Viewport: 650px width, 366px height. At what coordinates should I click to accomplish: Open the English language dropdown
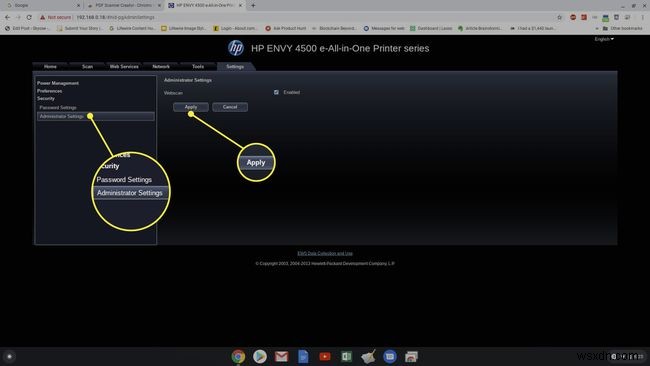604,39
